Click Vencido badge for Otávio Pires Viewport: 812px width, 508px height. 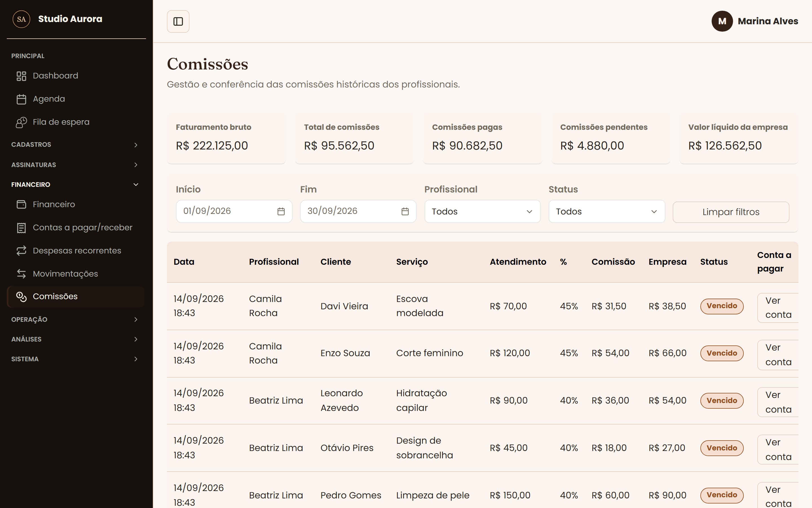pos(722,448)
